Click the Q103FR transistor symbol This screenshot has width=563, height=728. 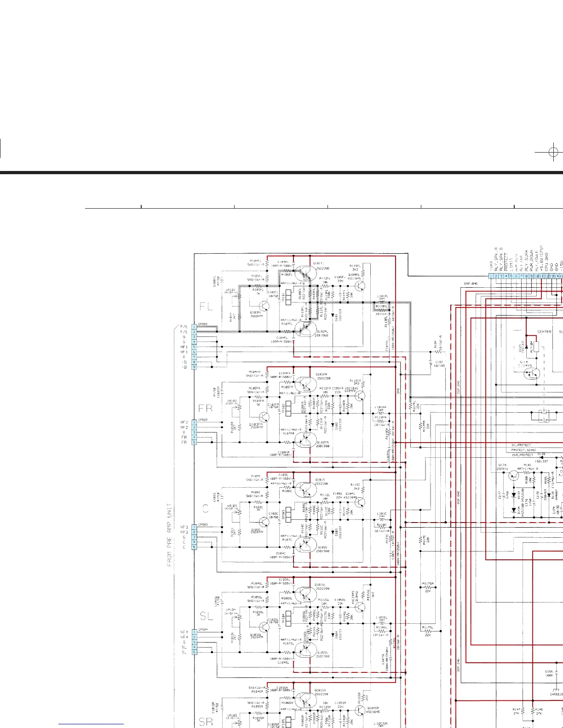coord(264,417)
